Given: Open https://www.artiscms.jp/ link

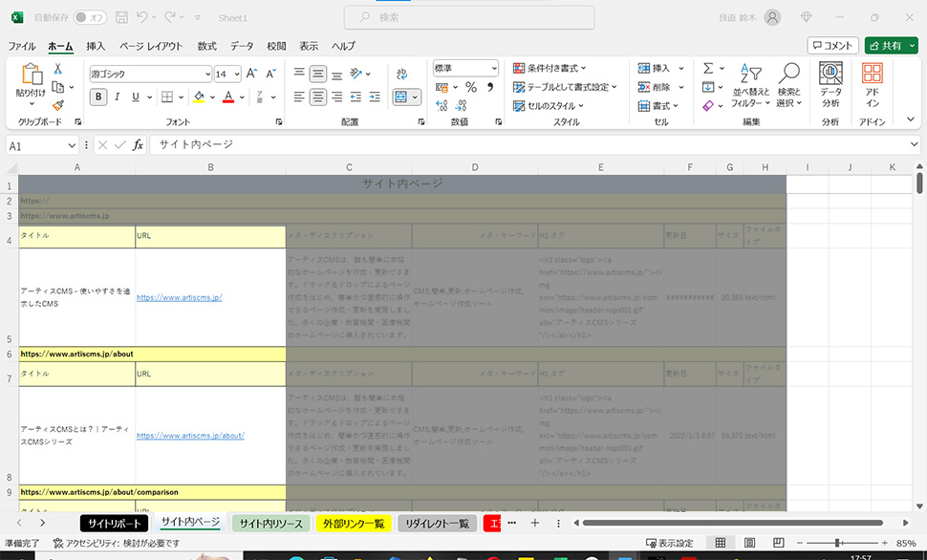Looking at the screenshot, I should click(x=179, y=297).
